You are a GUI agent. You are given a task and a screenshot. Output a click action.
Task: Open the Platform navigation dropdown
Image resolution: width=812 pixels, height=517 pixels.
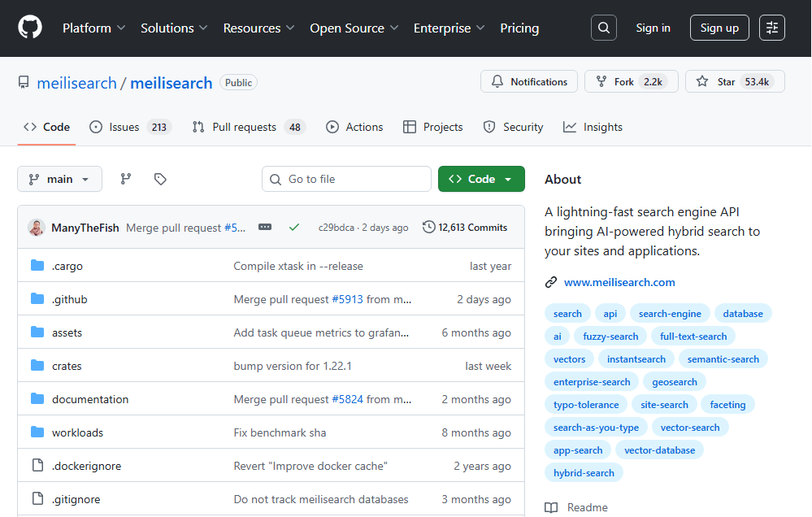tap(93, 27)
